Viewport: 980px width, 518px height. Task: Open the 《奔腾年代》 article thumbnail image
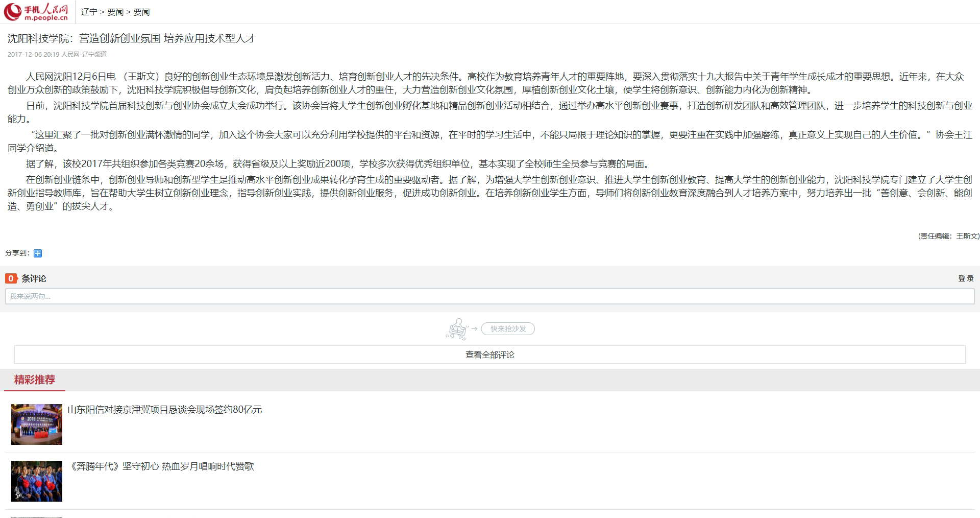(37, 481)
